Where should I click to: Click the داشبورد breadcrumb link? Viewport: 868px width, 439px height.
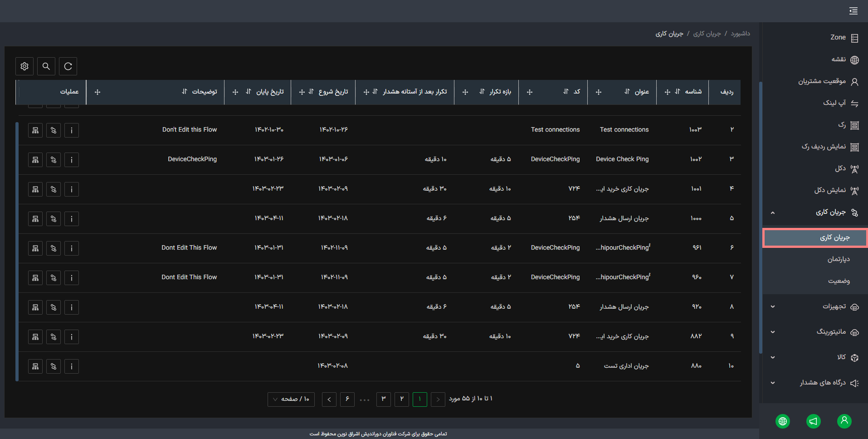(740, 34)
